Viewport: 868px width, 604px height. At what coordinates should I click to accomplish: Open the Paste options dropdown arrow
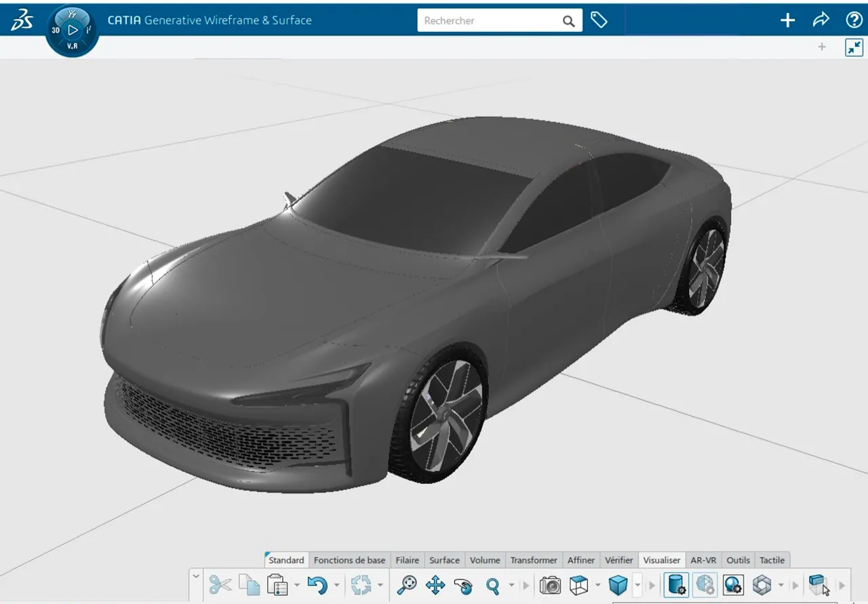[x=296, y=584]
